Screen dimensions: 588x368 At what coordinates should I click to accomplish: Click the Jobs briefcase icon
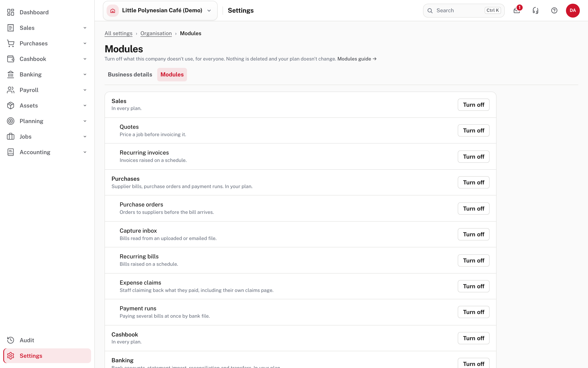click(x=10, y=137)
